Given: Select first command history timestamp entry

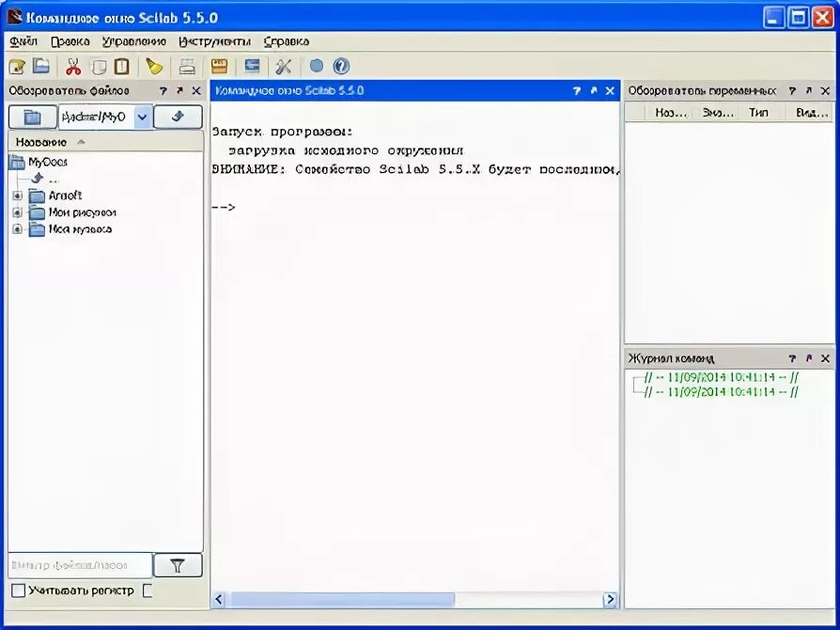Looking at the screenshot, I should [721, 377].
